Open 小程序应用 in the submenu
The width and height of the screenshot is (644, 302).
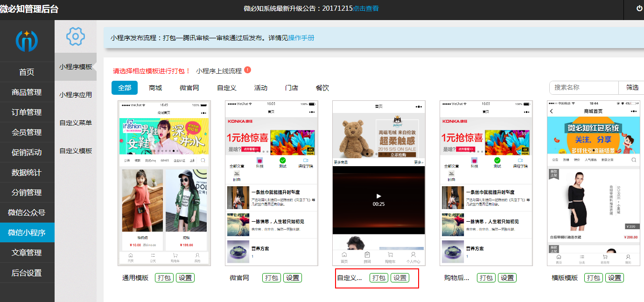(x=76, y=95)
